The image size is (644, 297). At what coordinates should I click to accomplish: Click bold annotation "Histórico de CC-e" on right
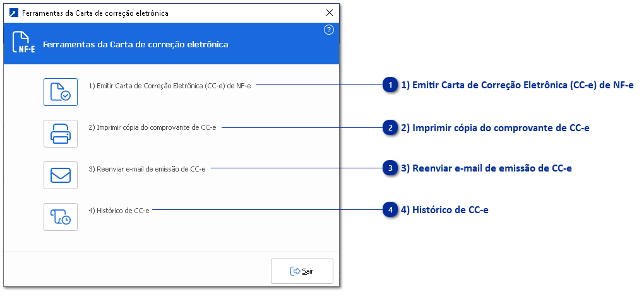(x=445, y=210)
